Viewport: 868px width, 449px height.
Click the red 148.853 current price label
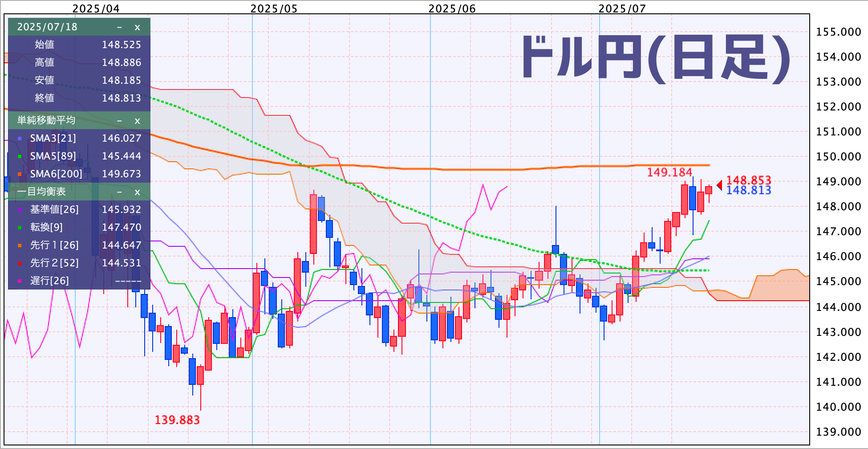tap(749, 180)
